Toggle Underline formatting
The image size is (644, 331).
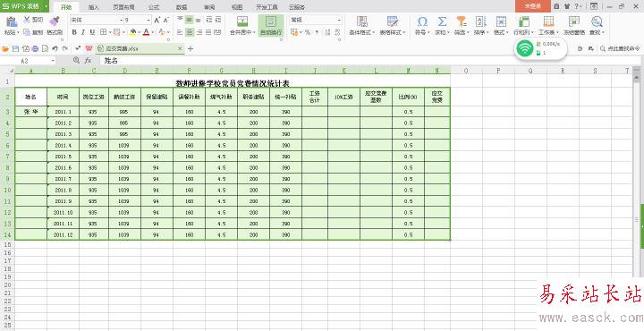click(92, 32)
